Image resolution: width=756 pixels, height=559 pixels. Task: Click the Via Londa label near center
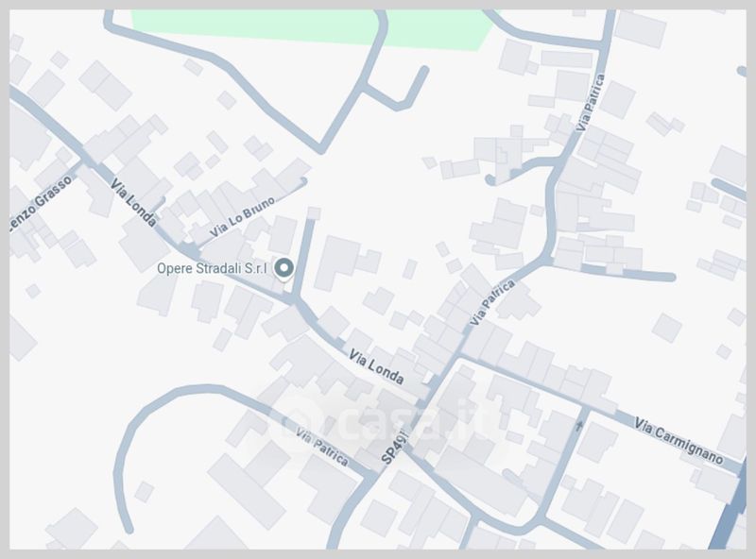(376, 367)
